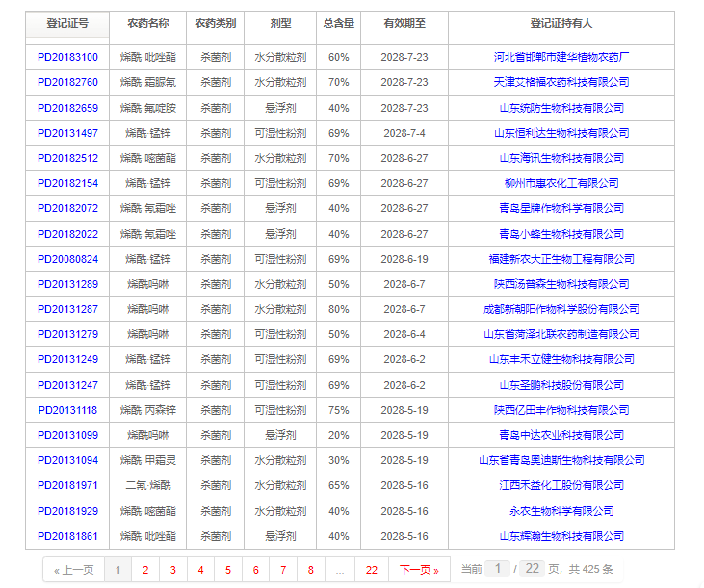704x588 pixels.
Task: Open holder 柳州市惠农化工有限公司
Action: click(x=561, y=184)
